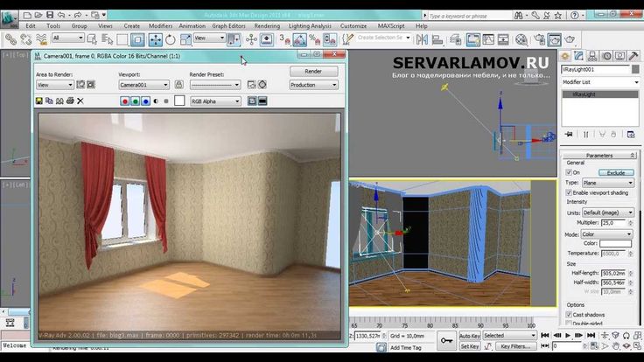Viewport: 644px width, 362px height.
Task: Open the Motion panel tab
Action: 606,56
